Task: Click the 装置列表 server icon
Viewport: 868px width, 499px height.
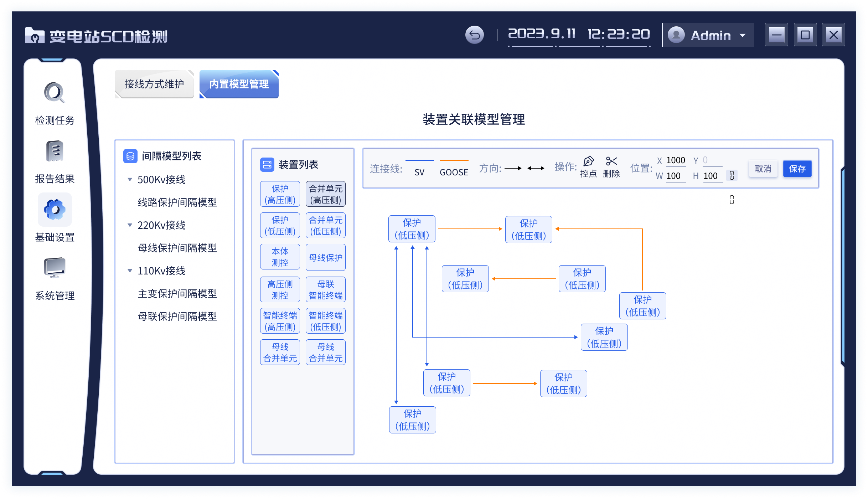Action: pos(267,165)
